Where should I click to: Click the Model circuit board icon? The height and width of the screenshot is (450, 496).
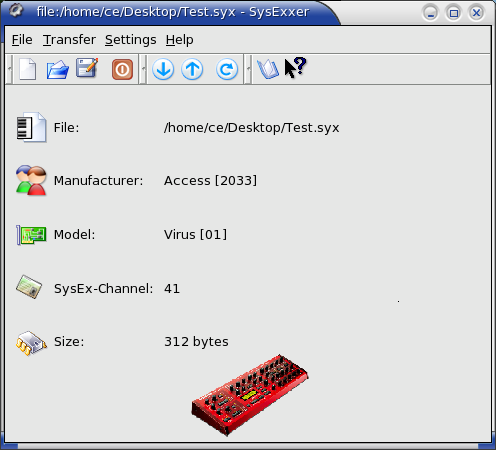point(31,235)
